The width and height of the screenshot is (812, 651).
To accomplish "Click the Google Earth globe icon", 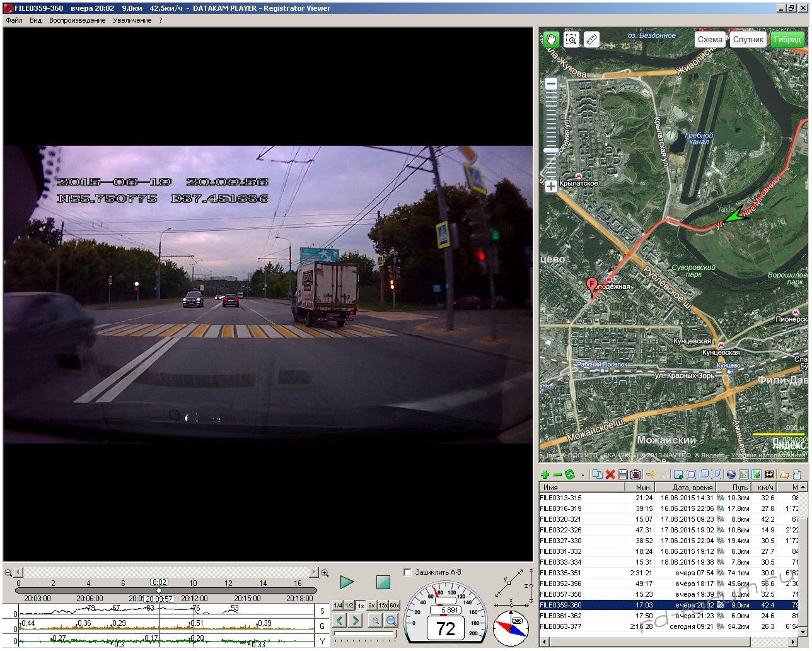I will point(731,474).
